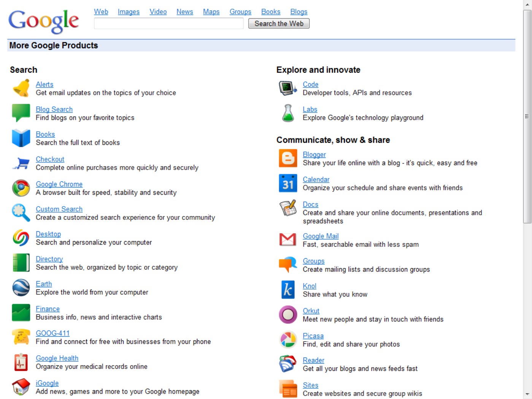Image resolution: width=532 pixels, height=399 pixels.
Task: Open the Docs link
Action: 311,204
